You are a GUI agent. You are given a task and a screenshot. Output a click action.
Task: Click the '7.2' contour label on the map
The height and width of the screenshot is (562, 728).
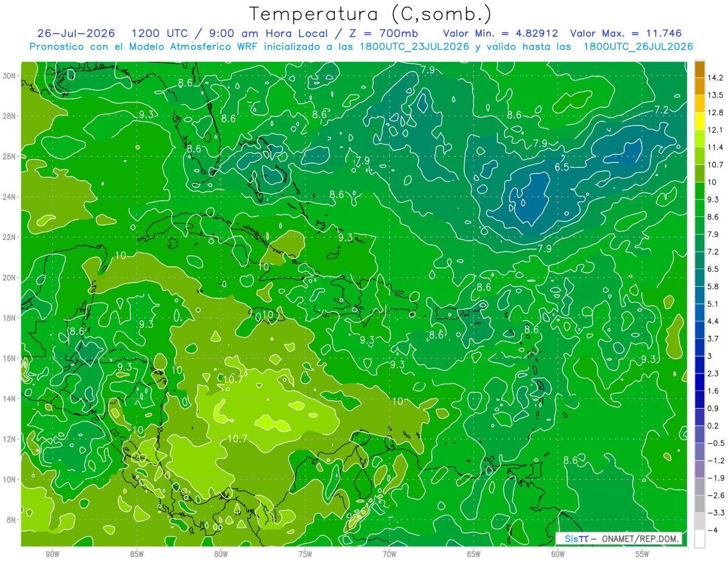(661, 110)
